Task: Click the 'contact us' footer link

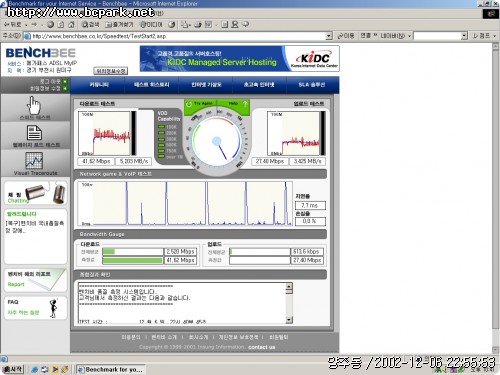Action: (x=262, y=347)
